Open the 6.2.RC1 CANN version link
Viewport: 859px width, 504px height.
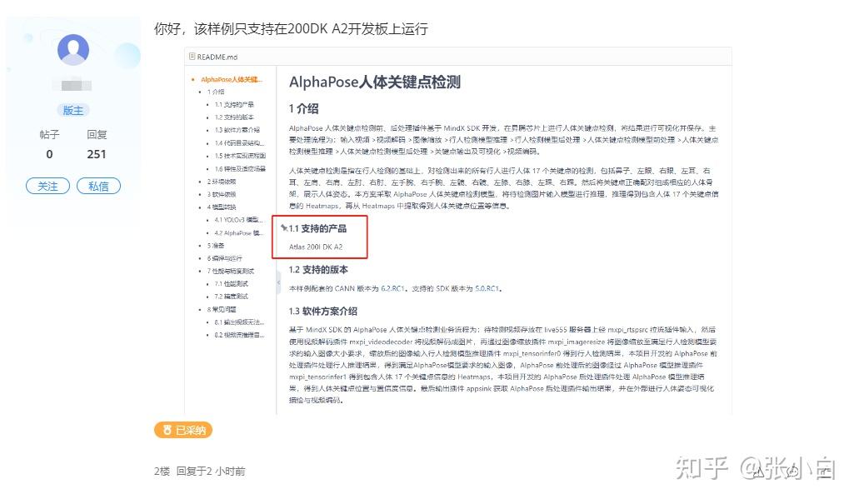point(395,287)
